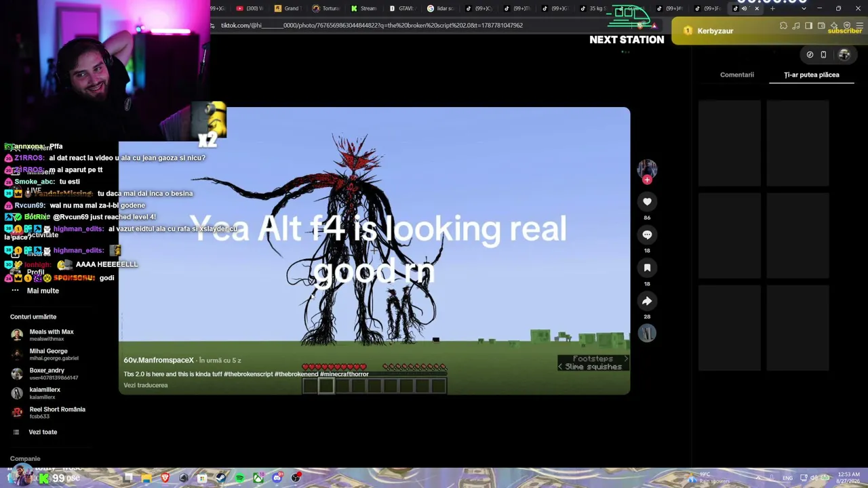Click the phone icon near the profile avatar

tap(823, 55)
